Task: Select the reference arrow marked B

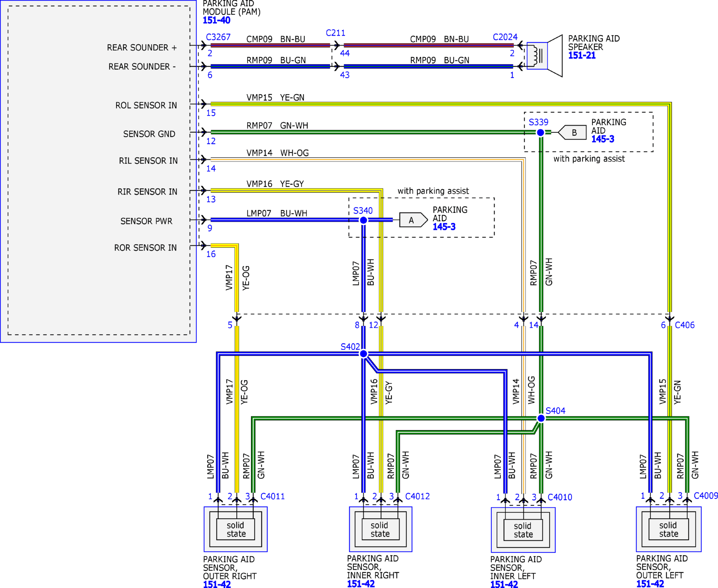Action: coord(572,133)
